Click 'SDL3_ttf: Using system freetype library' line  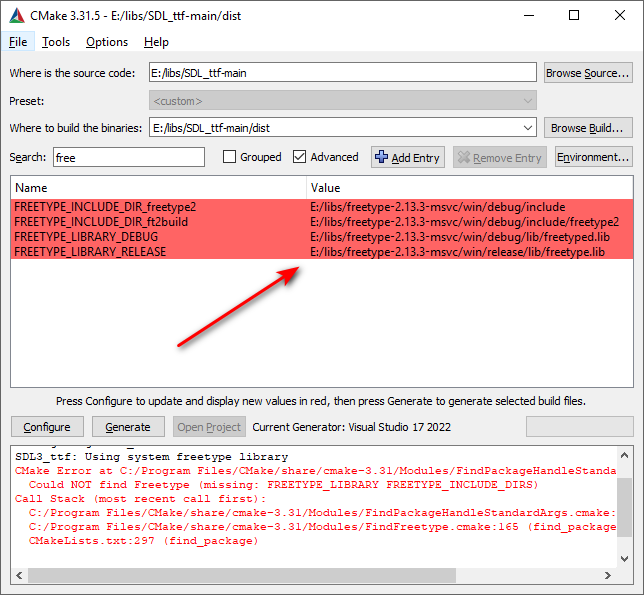[x=152, y=457]
